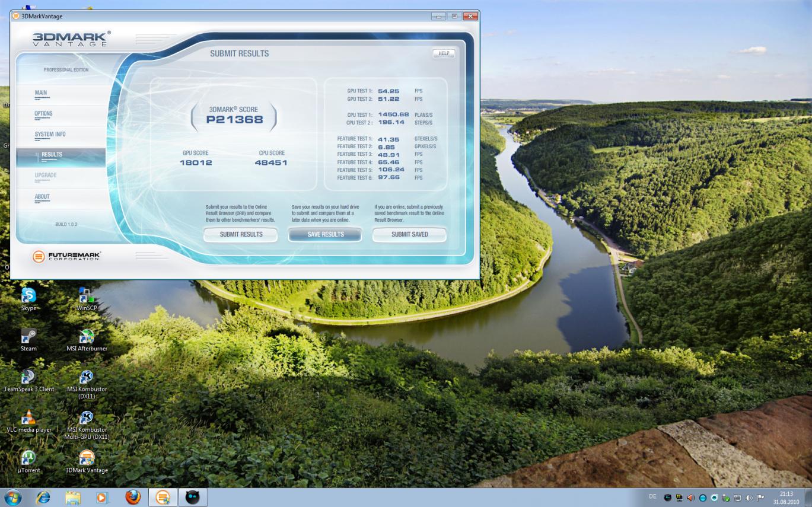Open Windows Explorer folder on taskbar
This screenshot has width=812, height=507.
coord(73,497)
